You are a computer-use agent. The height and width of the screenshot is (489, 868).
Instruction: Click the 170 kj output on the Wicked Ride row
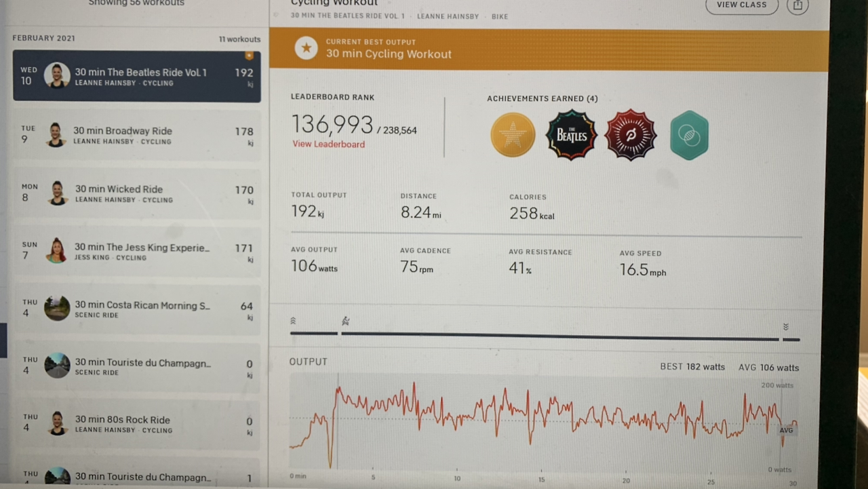pyautogui.click(x=244, y=193)
